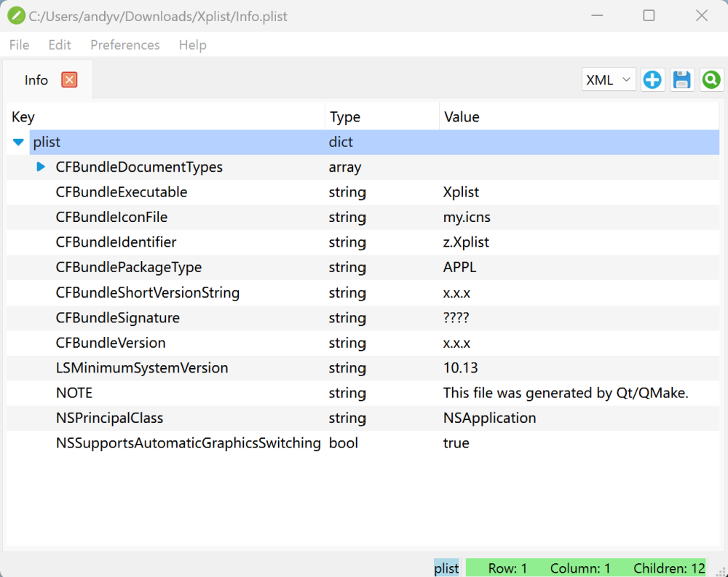
Task: Select the NSSupportsAutomaticGraphicsSwitching key
Action: pos(188,443)
